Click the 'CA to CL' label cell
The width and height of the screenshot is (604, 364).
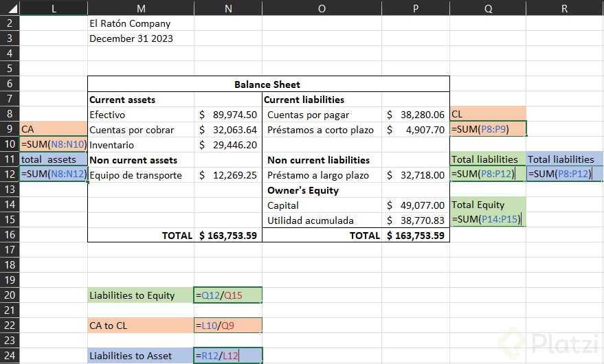click(141, 326)
